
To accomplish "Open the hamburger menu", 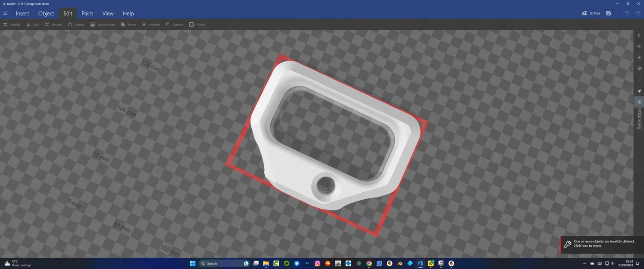I will pos(5,13).
